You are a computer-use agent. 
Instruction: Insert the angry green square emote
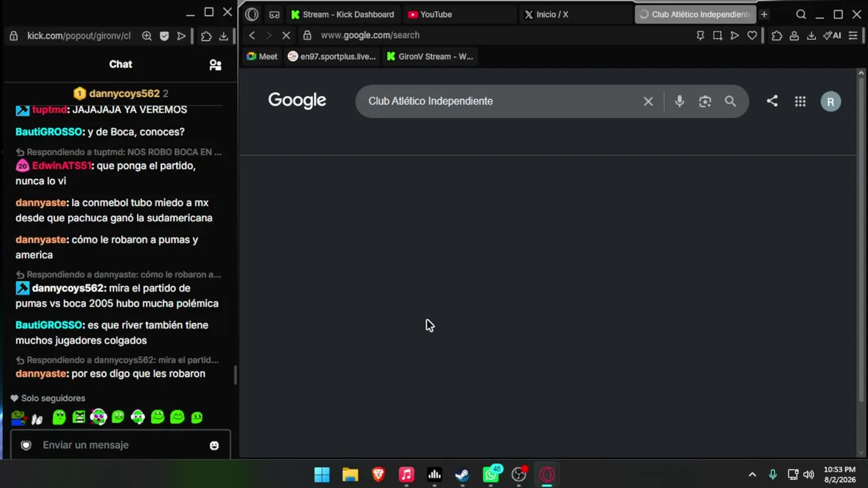pyautogui.click(x=79, y=417)
